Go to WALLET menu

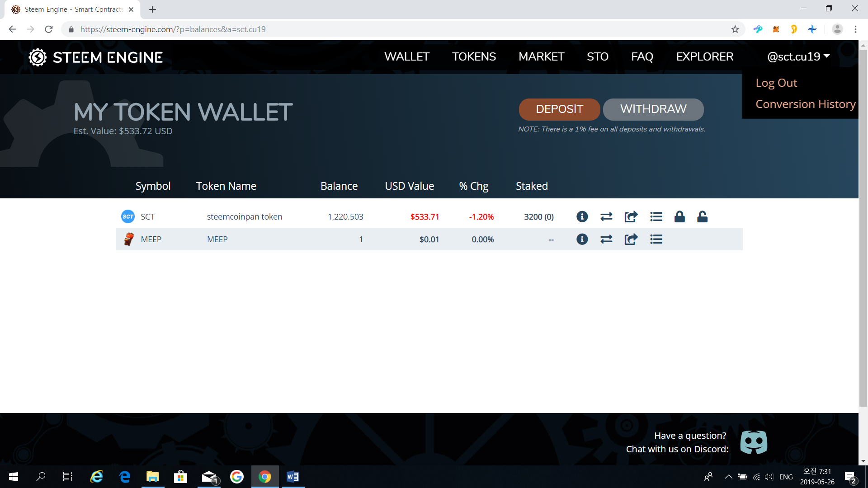click(407, 56)
